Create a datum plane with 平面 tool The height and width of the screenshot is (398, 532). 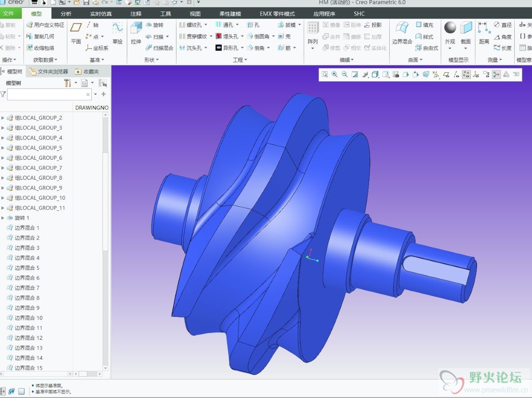[x=76, y=33]
